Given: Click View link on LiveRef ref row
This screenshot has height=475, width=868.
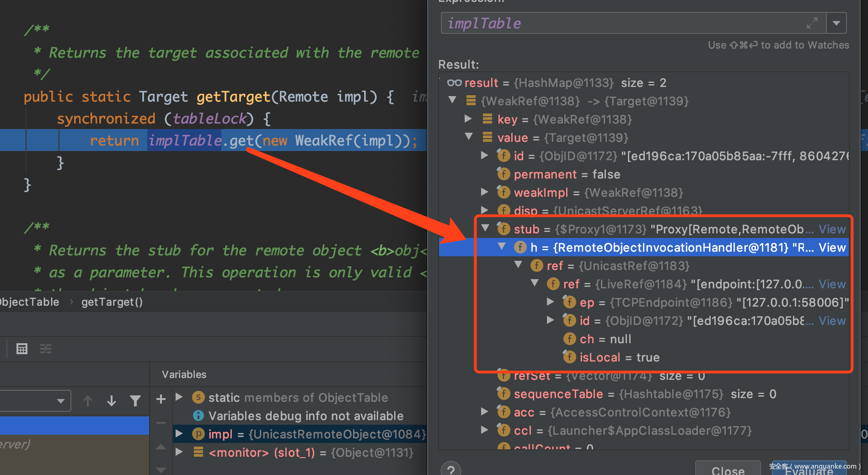Looking at the screenshot, I should coord(832,284).
